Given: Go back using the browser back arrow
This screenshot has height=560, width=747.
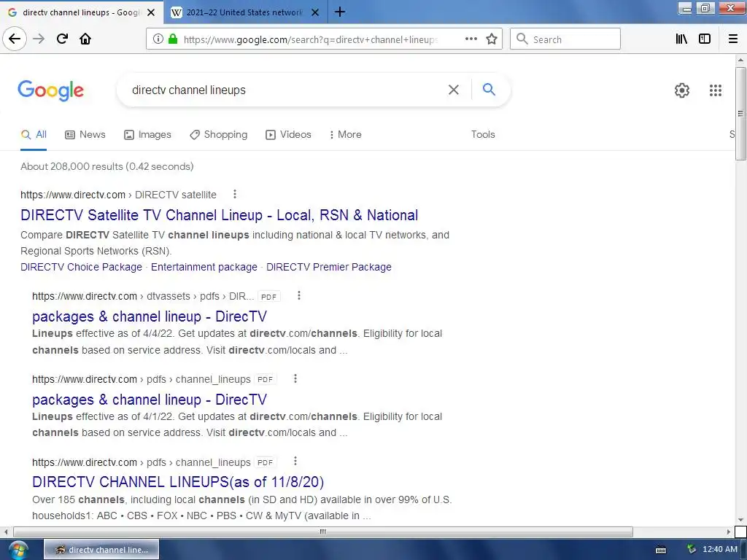Looking at the screenshot, I should tap(15, 39).
